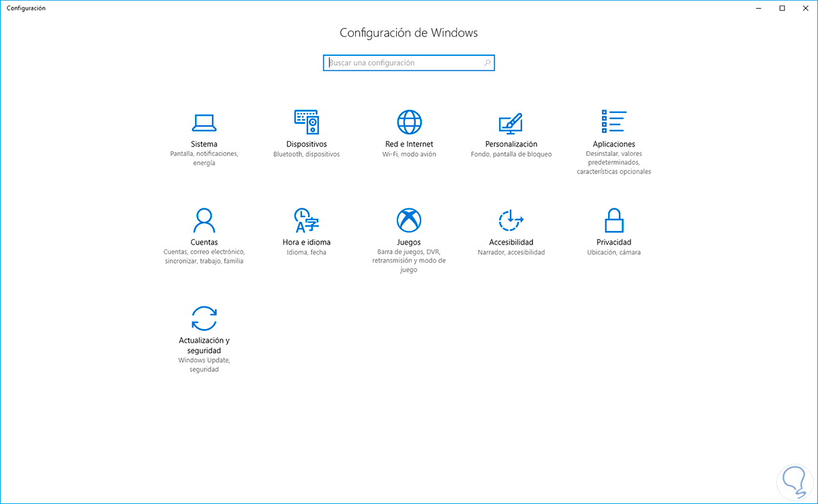The image size is (818, 504).
Task: Select the 'Red e Internet' label
Action: pyautogui.click(x=409, y=144)
